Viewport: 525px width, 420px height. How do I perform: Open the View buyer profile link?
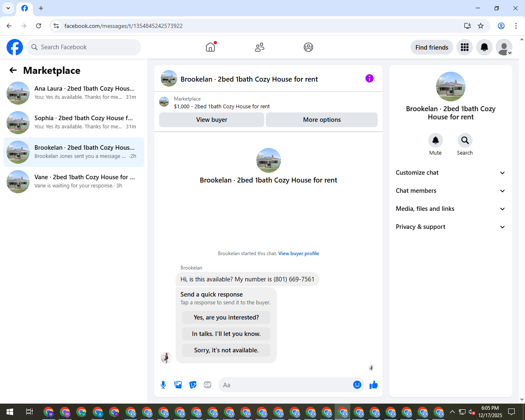click(299, 253)
